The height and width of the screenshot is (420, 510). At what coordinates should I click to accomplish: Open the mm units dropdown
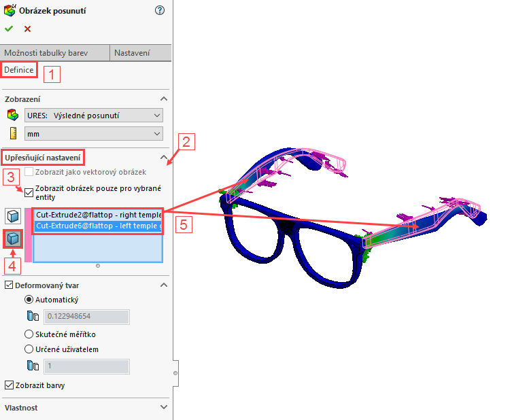point(94,134)
